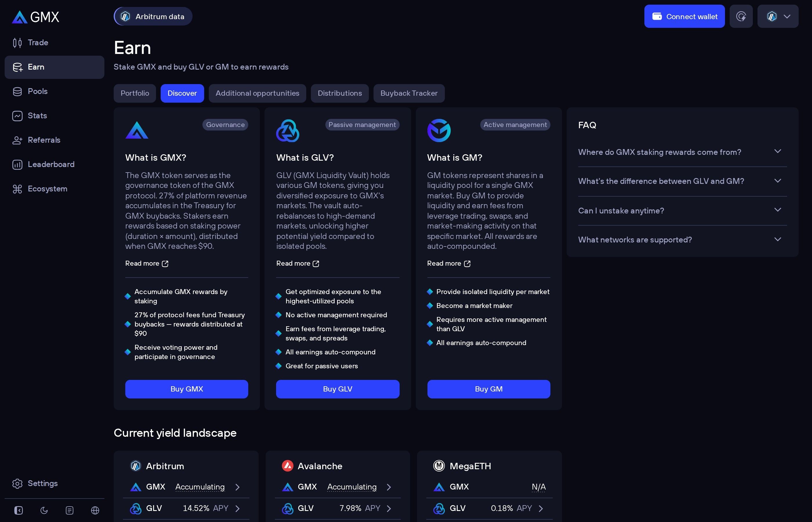Toggle light mode with the moon icon
This screenshot has height=522, width=812.
pyautogui.click(x=44, y=510)
